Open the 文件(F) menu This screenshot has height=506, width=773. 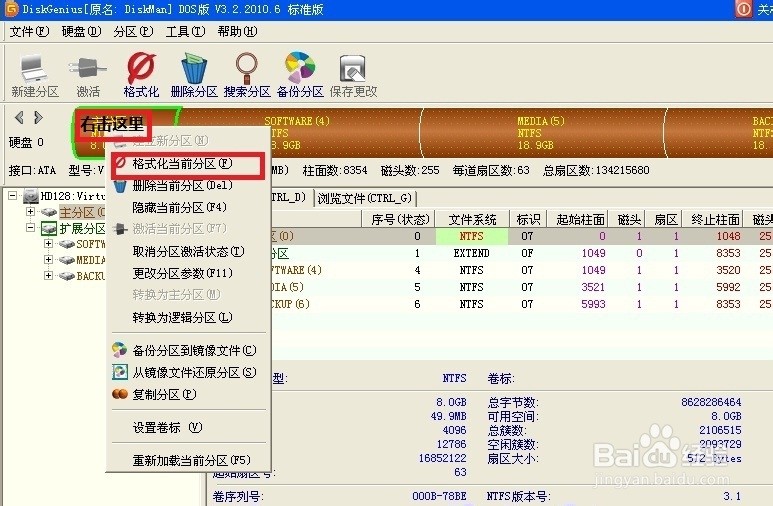pos(30,32)
